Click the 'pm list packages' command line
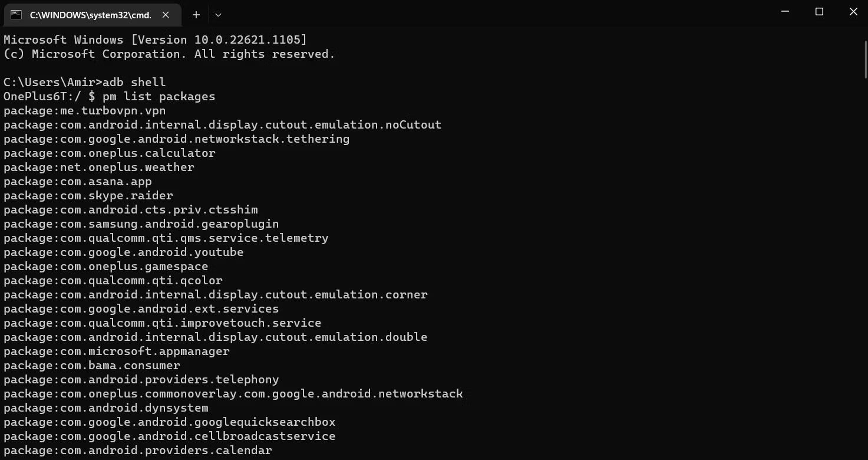The width and height of the screenshot is (868, 460). tap(110, 97)
